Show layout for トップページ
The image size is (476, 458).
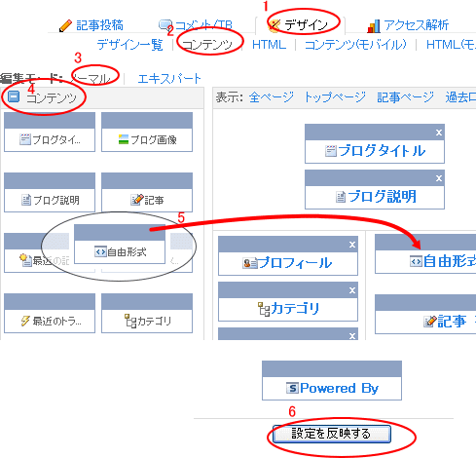pos(335,97)
